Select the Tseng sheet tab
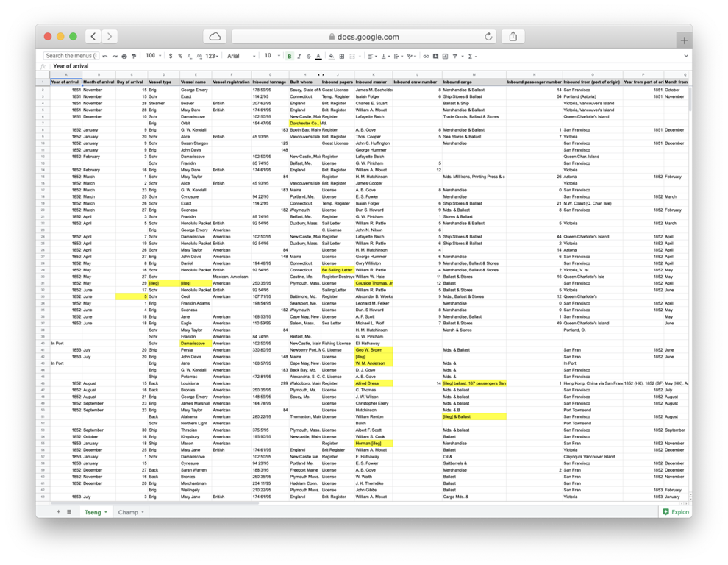The width and height of the screenshot is (728, 565). [x=95, y=512]
